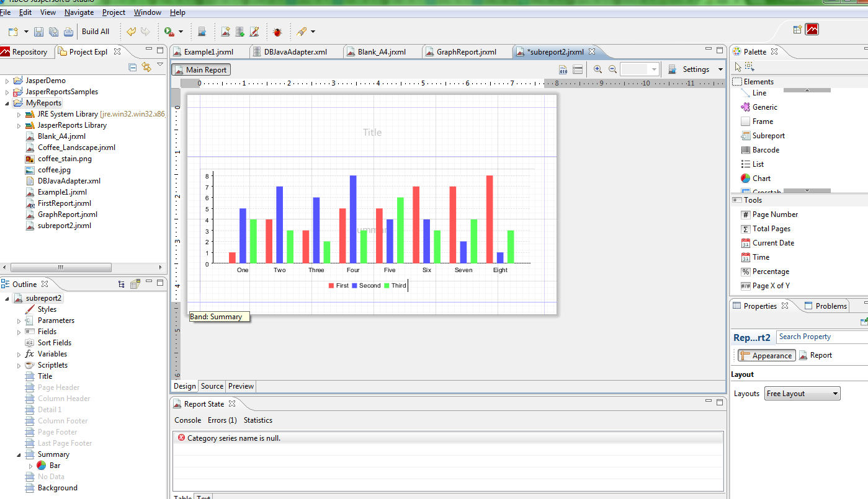This screenshot has width=868, height=499.
Task: Click the Main Report button
Action: [x=201, y=70]
